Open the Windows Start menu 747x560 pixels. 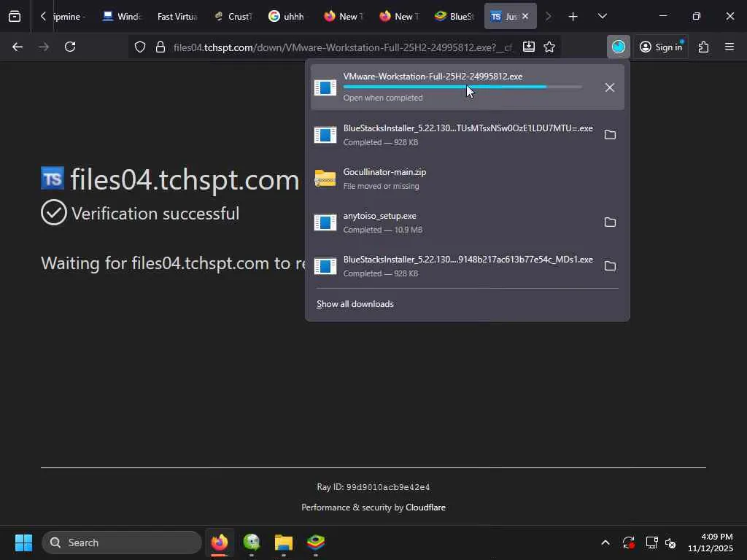point(23,542)
